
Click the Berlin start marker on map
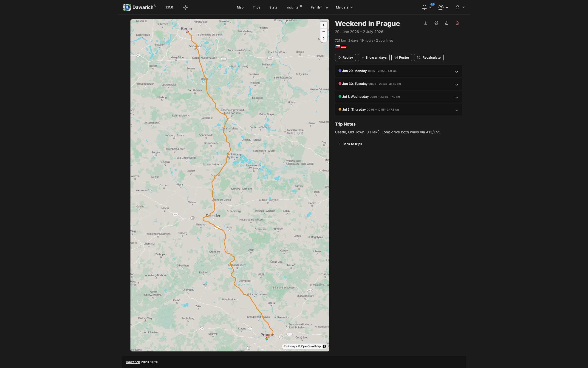click(187, 32)
